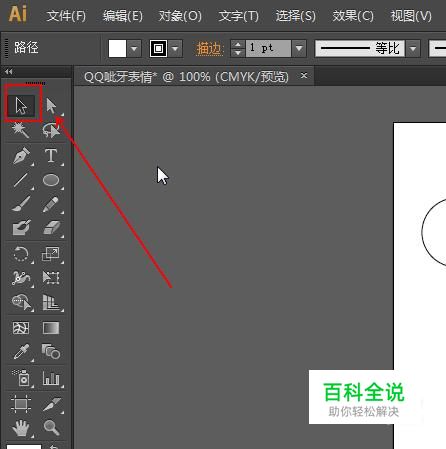The height and width of the screenshot is (449, 446).
Task: Open the 文字(T) menu
Action: [x=238, y=16]
